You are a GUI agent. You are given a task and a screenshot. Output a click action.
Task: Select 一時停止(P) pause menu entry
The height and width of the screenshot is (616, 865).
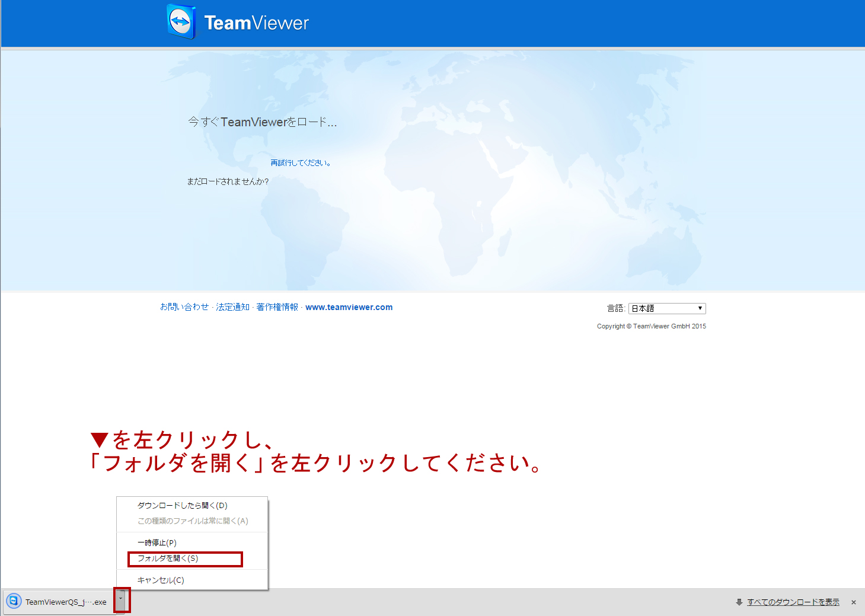[x=192, y=543]
